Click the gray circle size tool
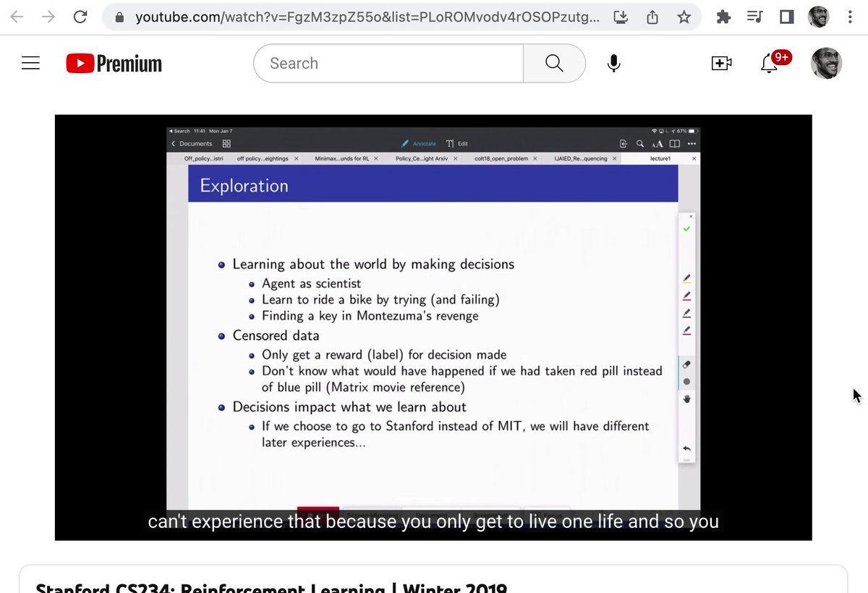 click(686, 381)
